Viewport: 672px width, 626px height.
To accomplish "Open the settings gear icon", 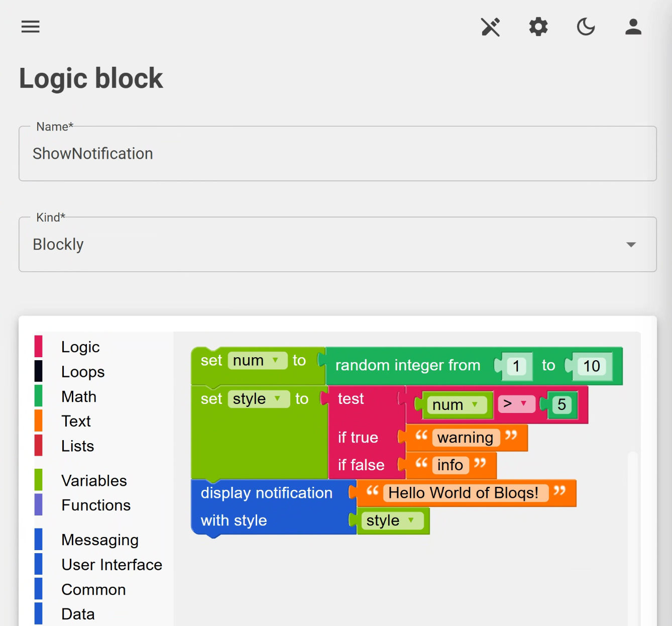I will (x=538, y=27).
